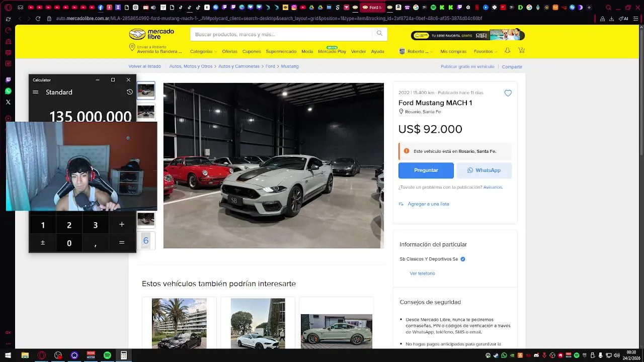This screenshot has width=644, height=362.
Task: Click the main Mustang photo
Action: tap(273, 165)
